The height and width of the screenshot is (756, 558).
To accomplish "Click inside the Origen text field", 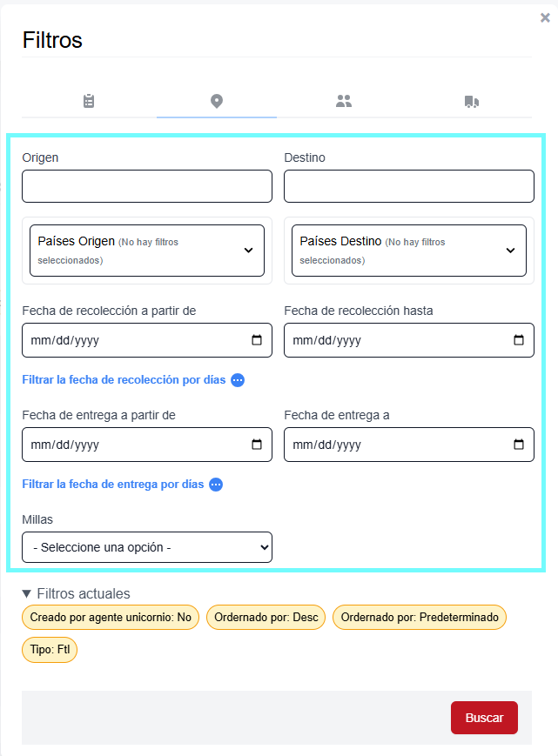I will point(146,185).
